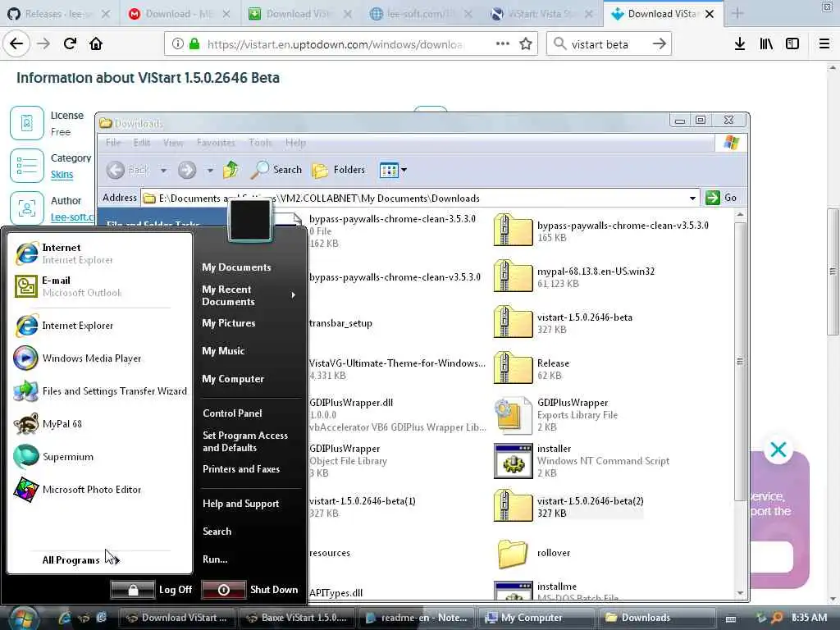840x630 pixels.
Task: Open Search from start menu
Action: coord(217,532)
